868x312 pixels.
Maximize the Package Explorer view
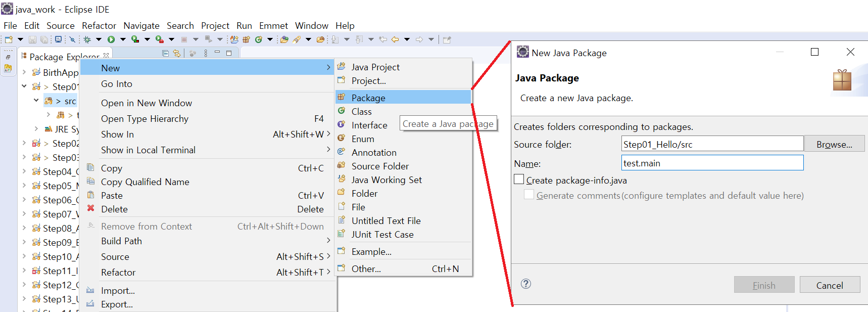click(229, 53)
